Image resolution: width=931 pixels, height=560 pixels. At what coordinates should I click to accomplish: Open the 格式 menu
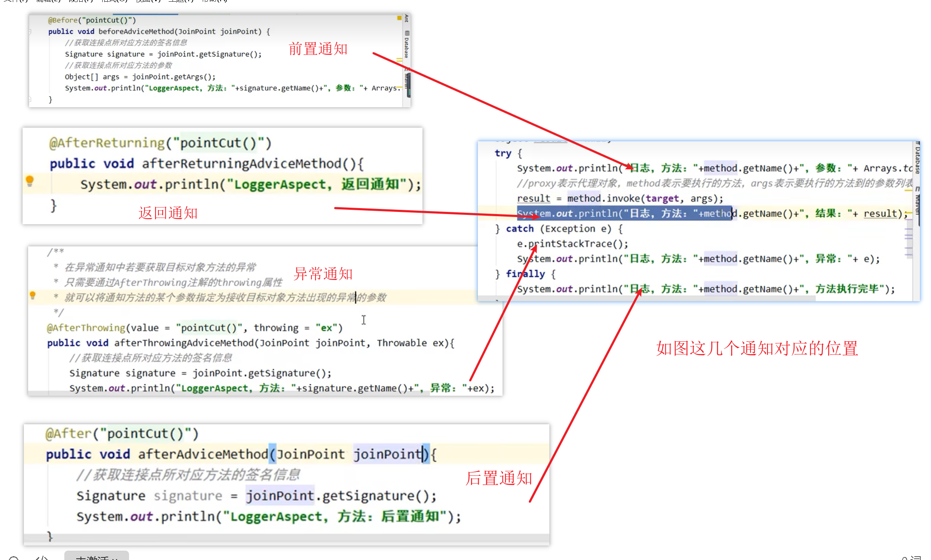pyautogui.click(x=114, y=1)
